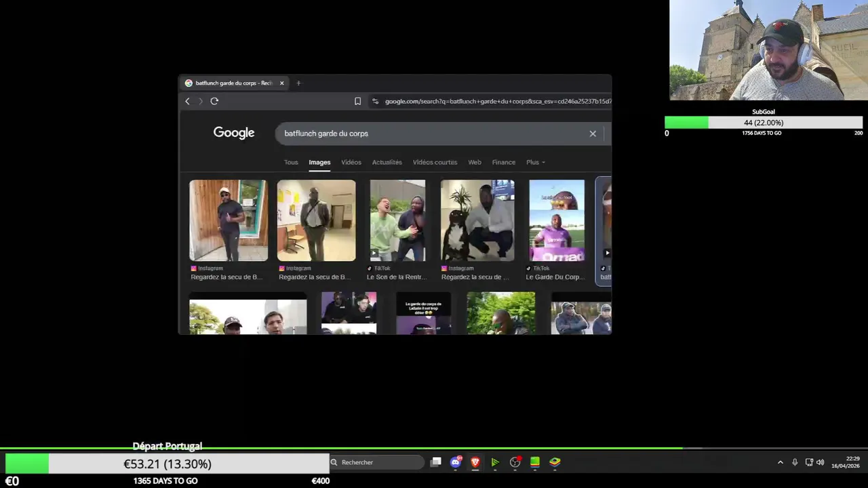This screenshot has height=488, width=868.
Task: Click Le Garde Du Corp... caption
Action: point(555,277)
